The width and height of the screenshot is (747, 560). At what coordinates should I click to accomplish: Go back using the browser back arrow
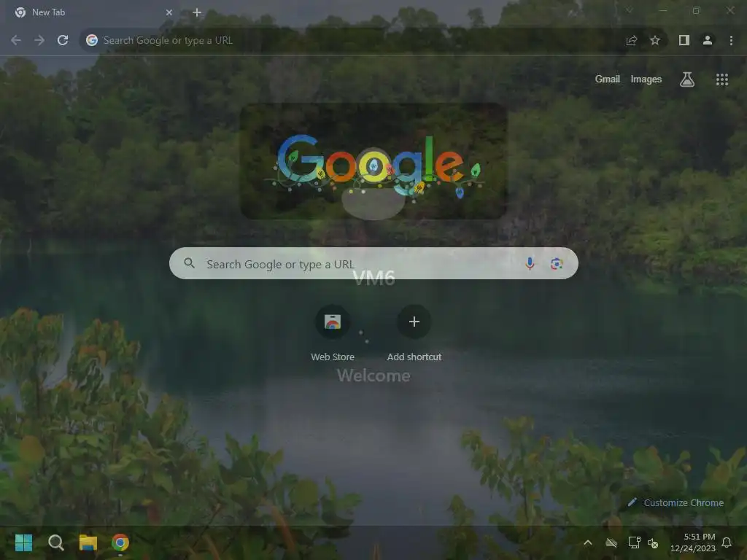pos(16,41)
